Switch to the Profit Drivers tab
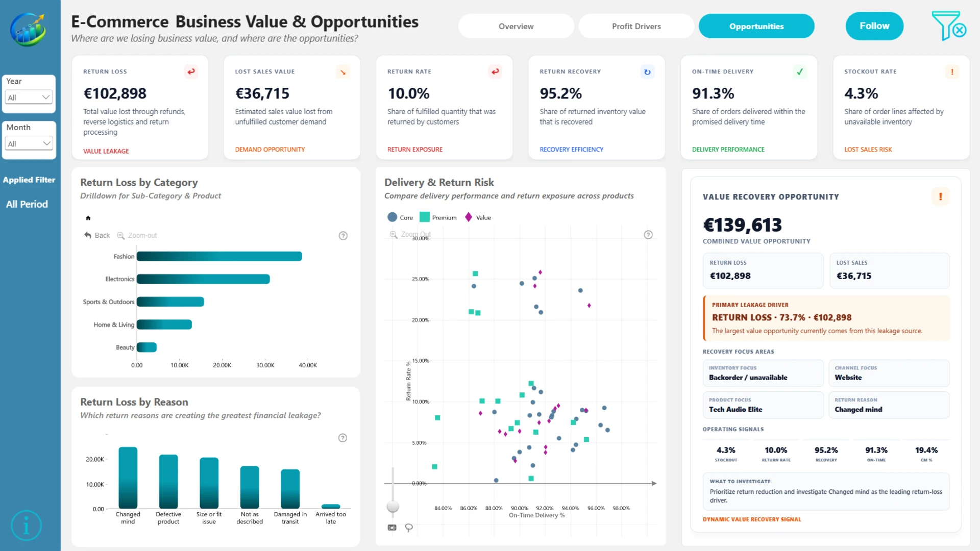 (636, 26)
